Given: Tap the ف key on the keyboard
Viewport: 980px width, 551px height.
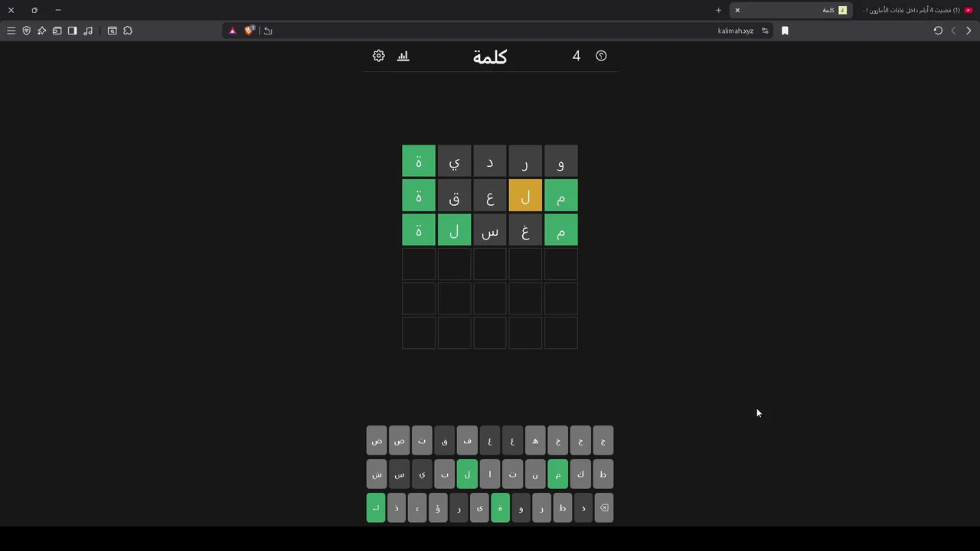Looking at the screenshot, I should click(x=467, y=441).
